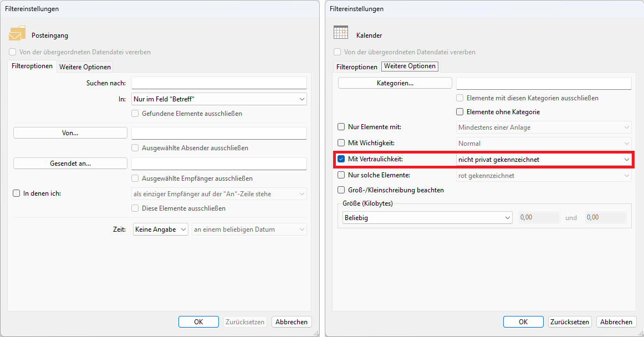Open the Zeit Keine Angabe dropdown
Image resolution: width=644 pixels, height=337 pixels.
click(161, 229)
